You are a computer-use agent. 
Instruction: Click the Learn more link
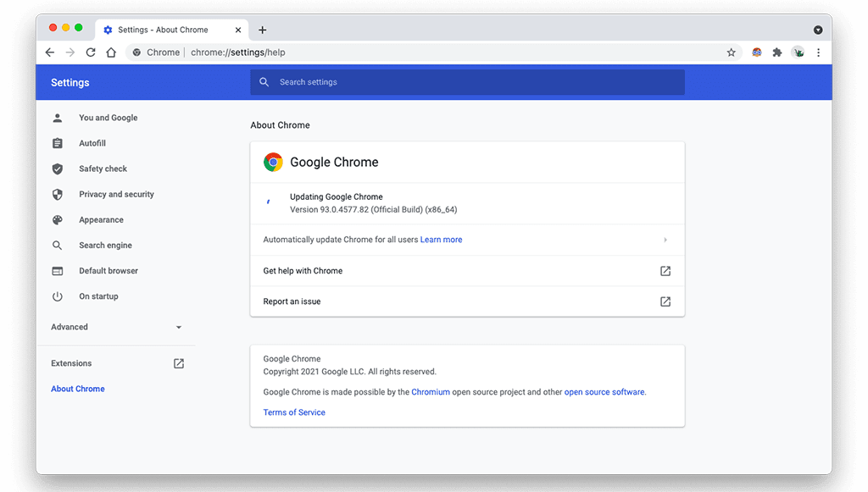pyautogui.click(x=441, y=240)
